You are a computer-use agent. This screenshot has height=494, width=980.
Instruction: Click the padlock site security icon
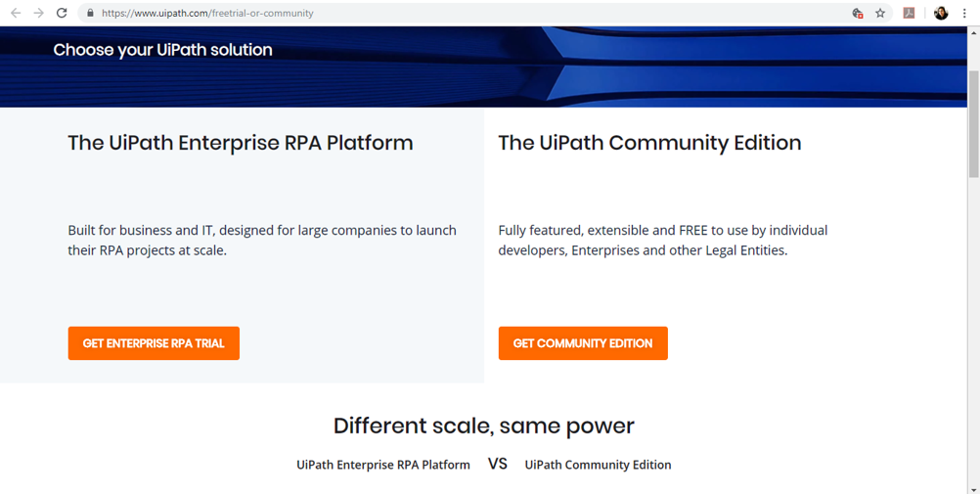[90, 13]
